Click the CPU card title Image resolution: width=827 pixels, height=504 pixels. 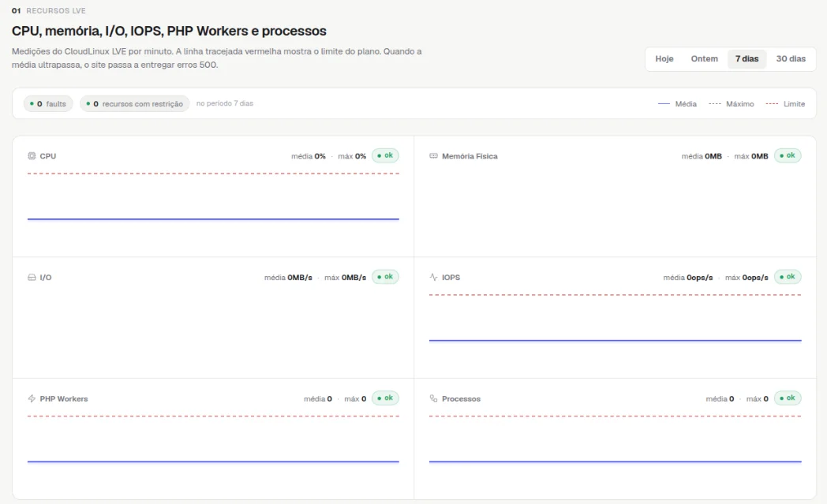click(47, 156)
